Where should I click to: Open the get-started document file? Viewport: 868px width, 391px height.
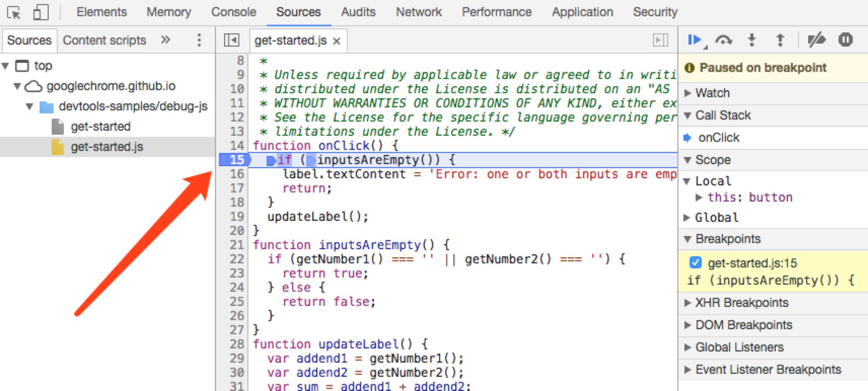click(x=100, y=126)
